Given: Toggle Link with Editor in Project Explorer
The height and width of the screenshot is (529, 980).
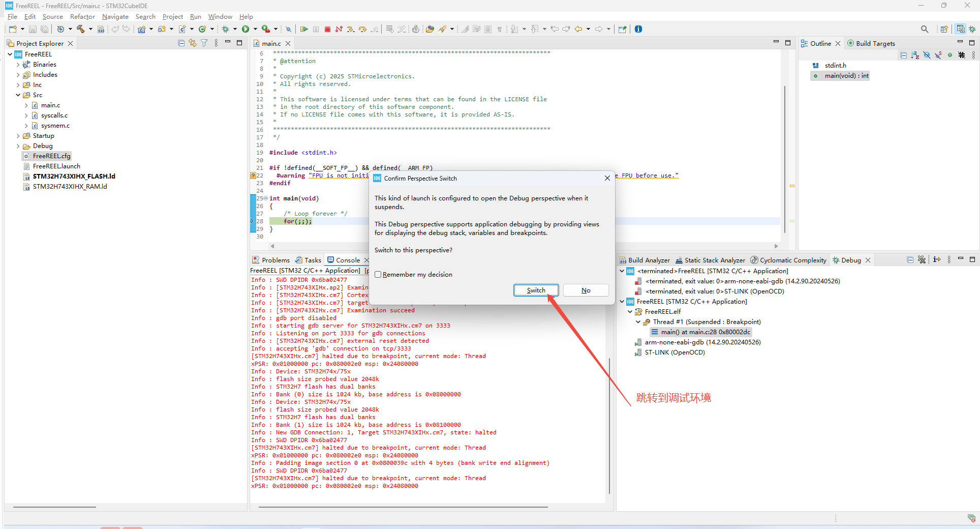Looking at the screenshot, I should click(193, 43).
